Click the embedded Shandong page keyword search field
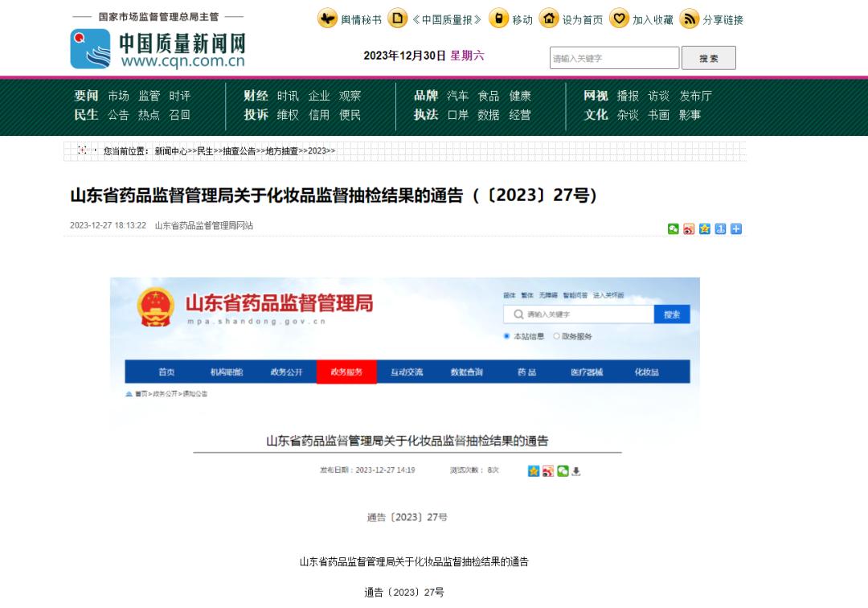Viewport: 868px width, 608px height. (579, 314)
